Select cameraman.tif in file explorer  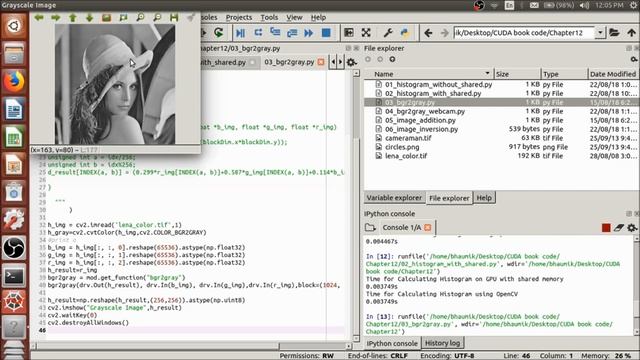408,138
